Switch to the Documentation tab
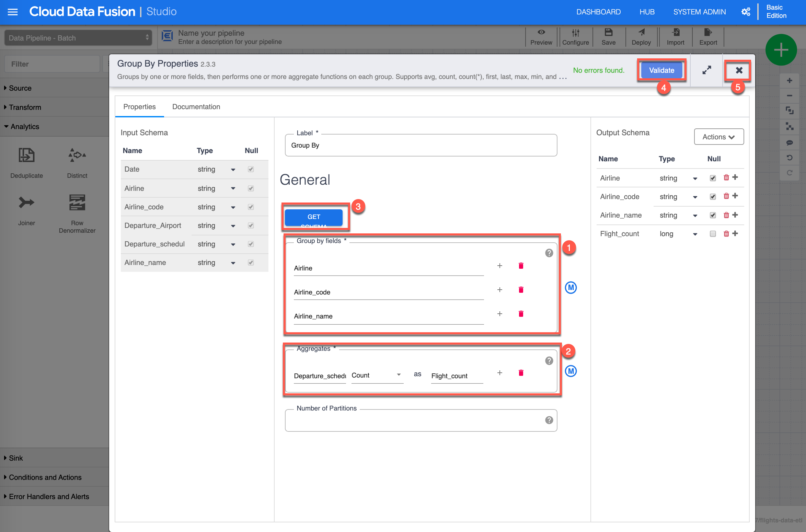The height and width of the screenshot is (532, 806). [196, 107]
